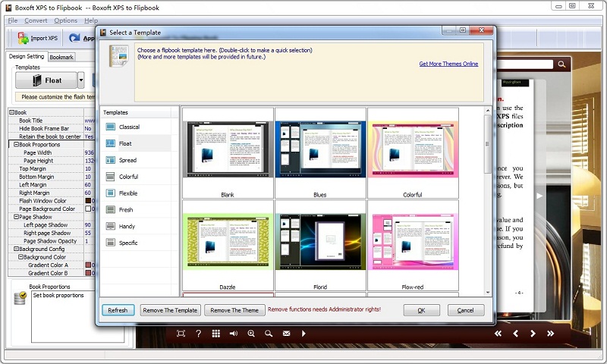Viewport: 607px width, 364px height.
Task: Click the Float template button
Action: (x=46, y=80)
